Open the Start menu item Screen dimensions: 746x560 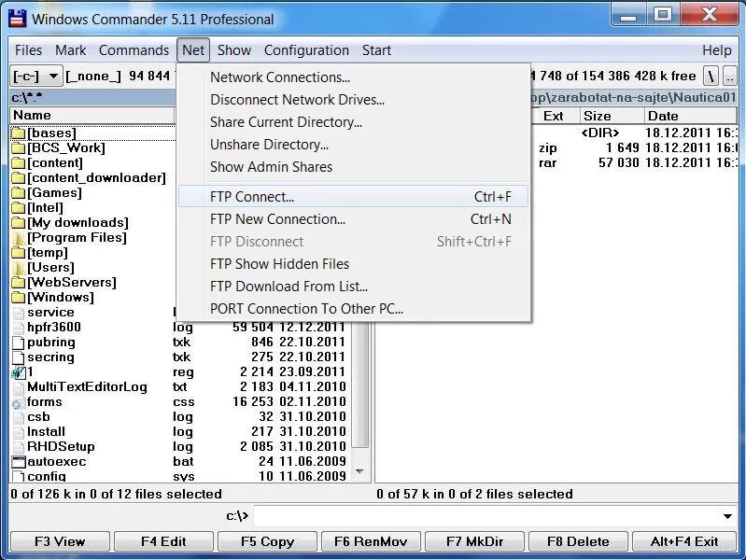(x=376, y=50)
